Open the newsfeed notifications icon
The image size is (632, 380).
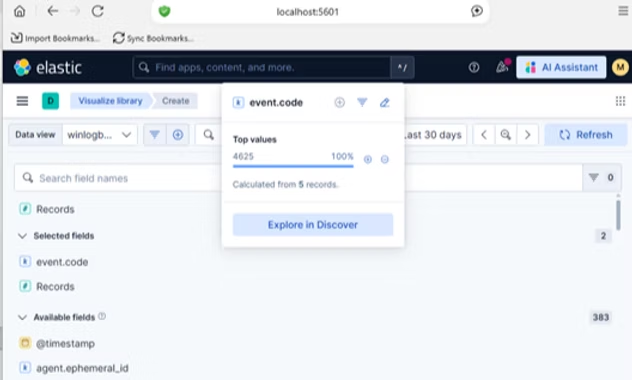pyautogui.click(x=502, y=66)
